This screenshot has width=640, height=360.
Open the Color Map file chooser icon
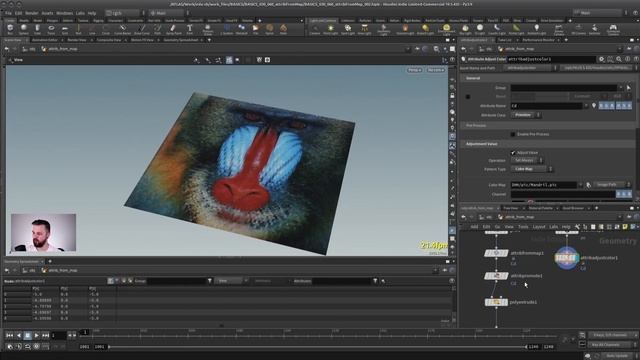pyautogui.click(x=588, y=185)
